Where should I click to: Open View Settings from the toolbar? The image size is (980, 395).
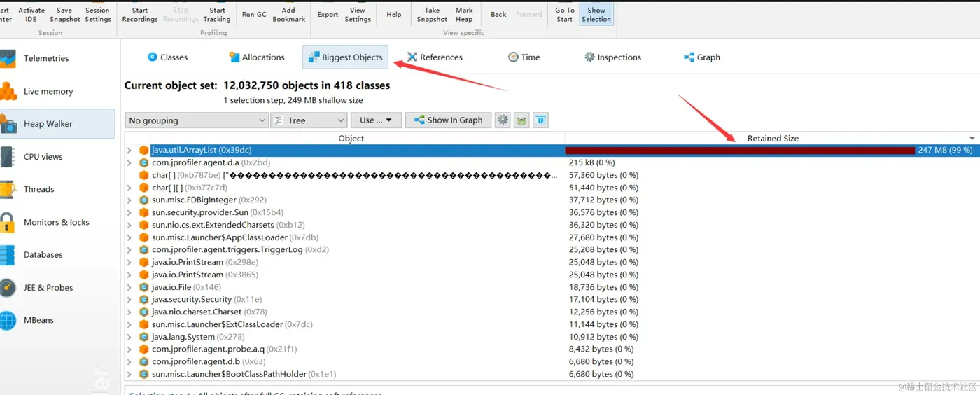pos(358,15)
